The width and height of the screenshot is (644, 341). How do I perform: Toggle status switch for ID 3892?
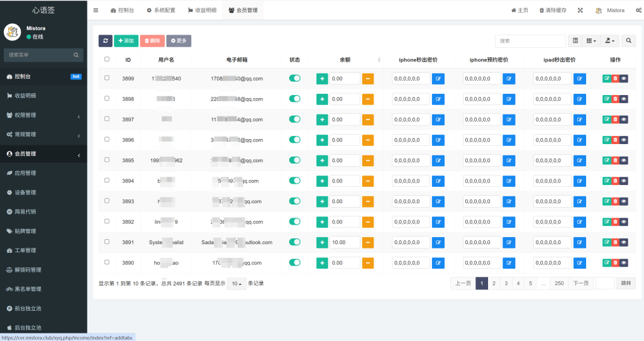pos(294,221)
